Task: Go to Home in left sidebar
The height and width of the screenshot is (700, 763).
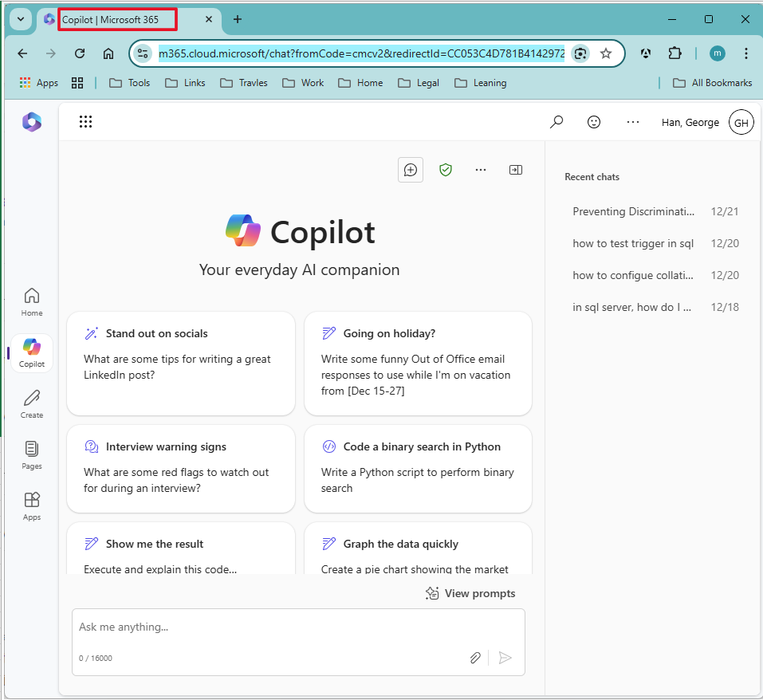Action: pos(32,301)
